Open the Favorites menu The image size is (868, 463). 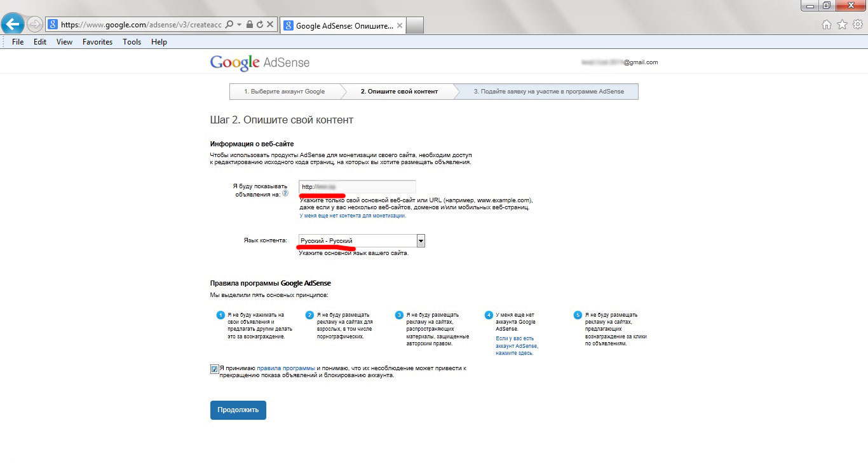[97, 42]
